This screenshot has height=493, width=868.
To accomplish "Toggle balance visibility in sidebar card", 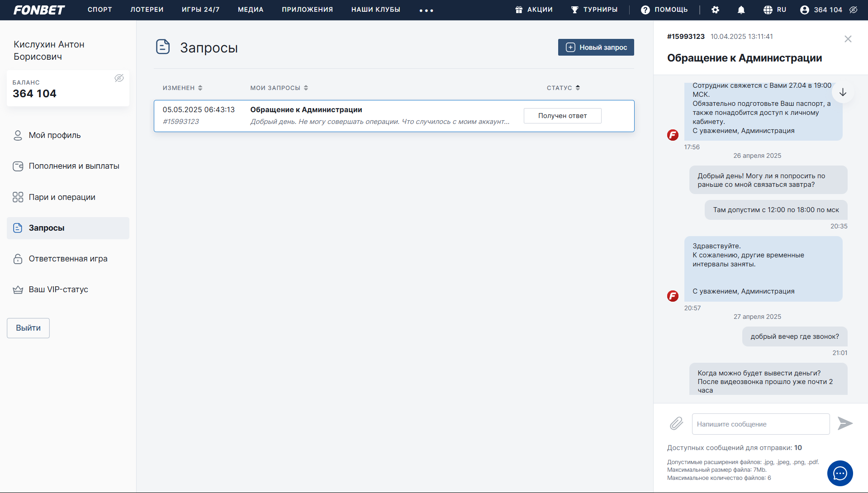I will [119, 78].
